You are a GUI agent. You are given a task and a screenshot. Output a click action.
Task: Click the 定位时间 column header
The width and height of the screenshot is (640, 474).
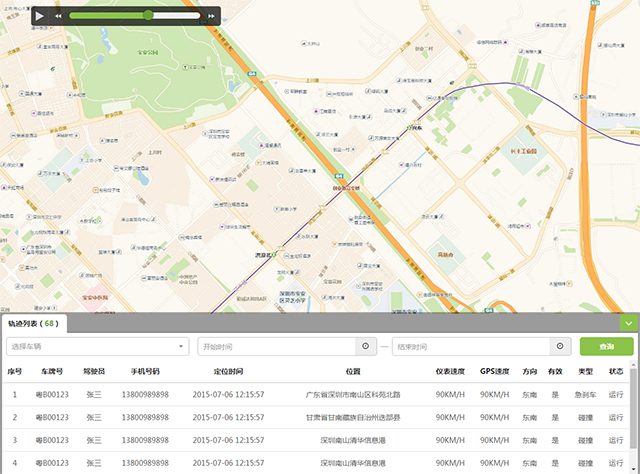pos(228,371)
